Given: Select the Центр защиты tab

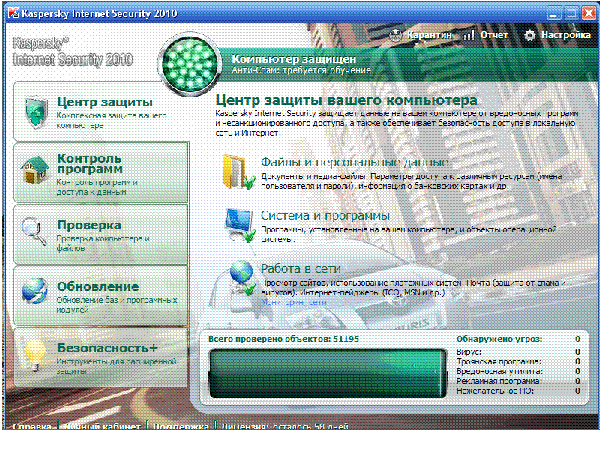Looking at the screenshot, I should [101, 112].
